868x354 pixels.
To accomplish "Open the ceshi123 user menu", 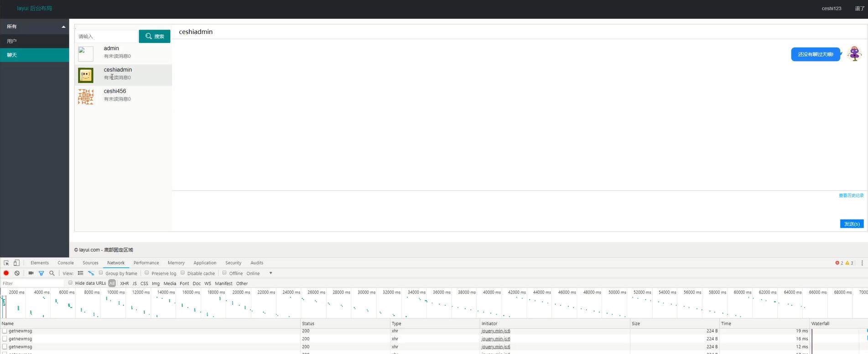I will 832,8.
